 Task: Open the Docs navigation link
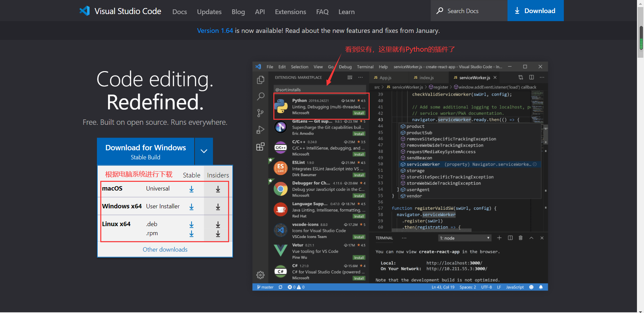179,12
